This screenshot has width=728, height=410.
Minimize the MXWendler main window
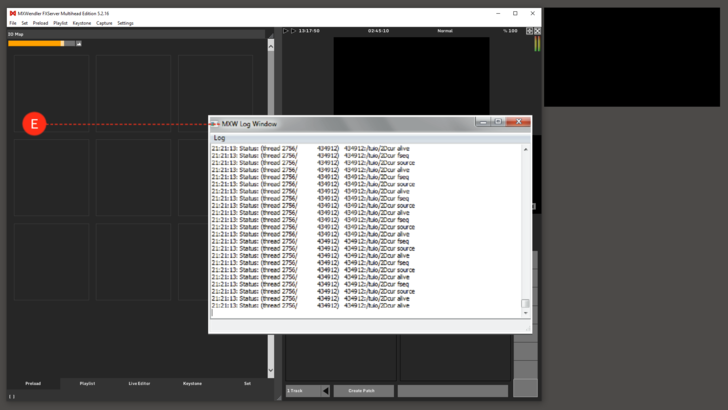pyautogui.click(x=498, y=13)
